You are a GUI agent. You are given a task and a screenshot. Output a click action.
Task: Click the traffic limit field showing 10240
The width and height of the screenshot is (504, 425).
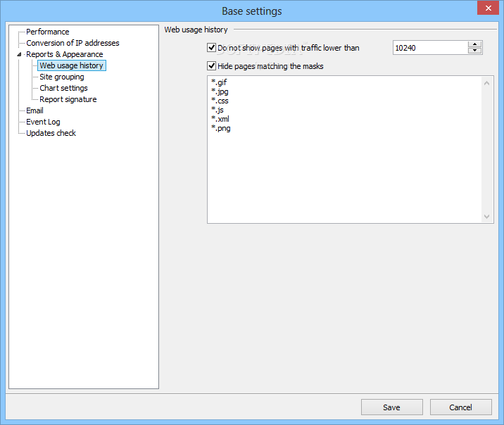[x=430, y=48]
